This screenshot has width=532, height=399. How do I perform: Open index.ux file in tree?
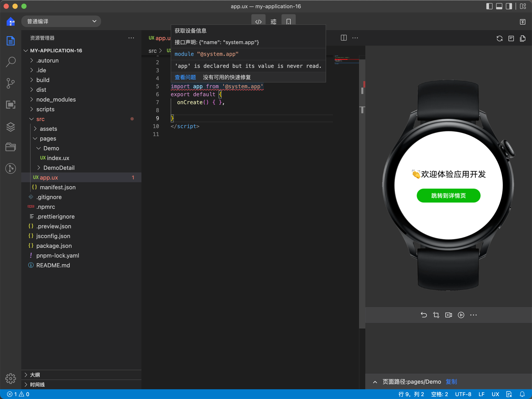pos(81,158)
